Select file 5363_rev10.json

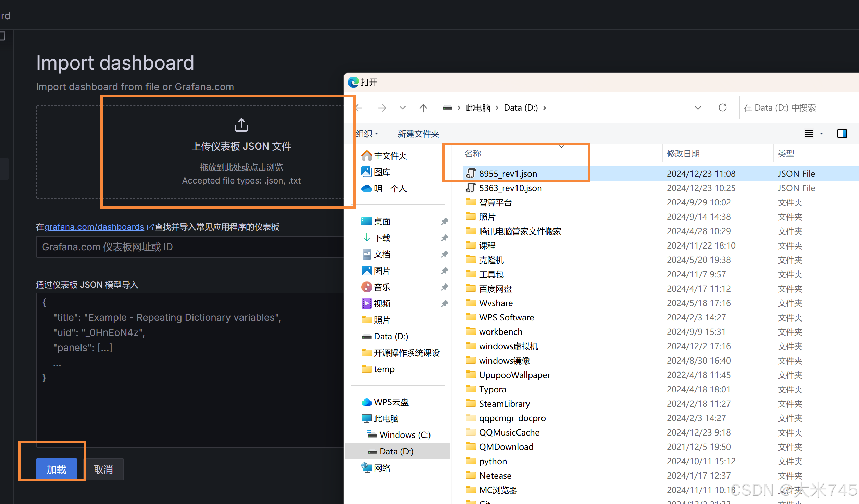point(510,188)
